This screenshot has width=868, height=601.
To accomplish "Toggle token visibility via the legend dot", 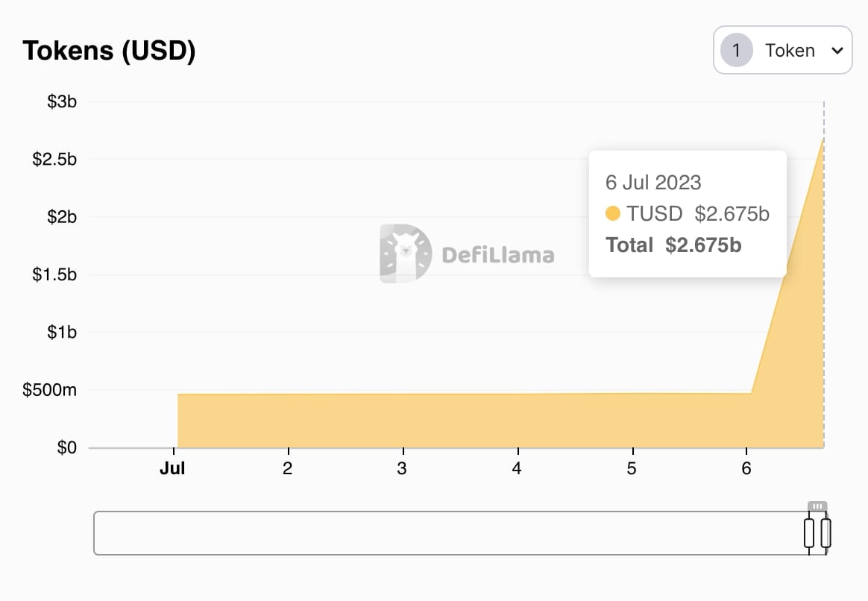I will pyautogui.click(x=613, y=213).
